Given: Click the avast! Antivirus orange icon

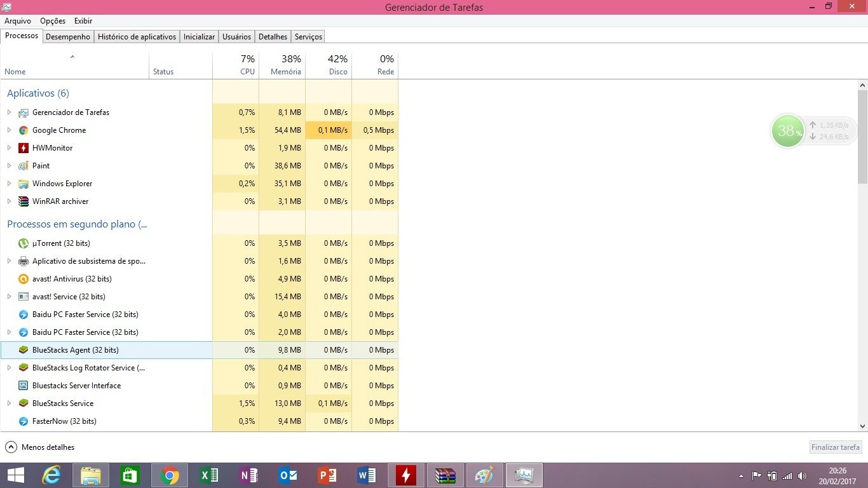Looking at the screenshot, I should pyautogui.click(x=24, y=279).
